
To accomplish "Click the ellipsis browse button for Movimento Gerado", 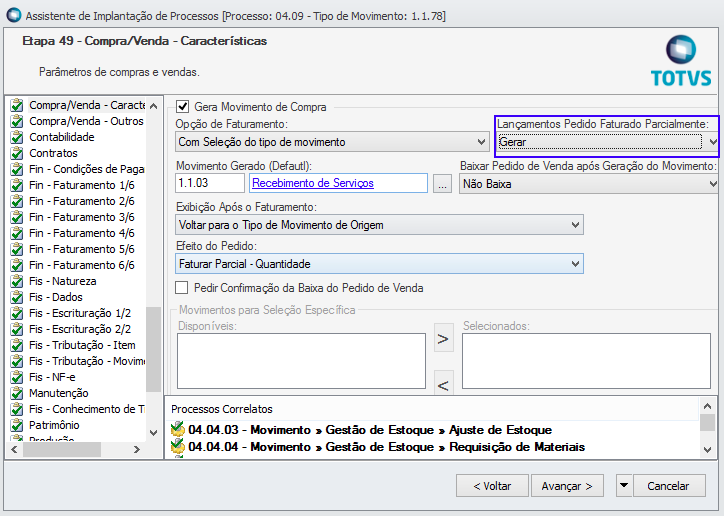I will pos(442,184).
